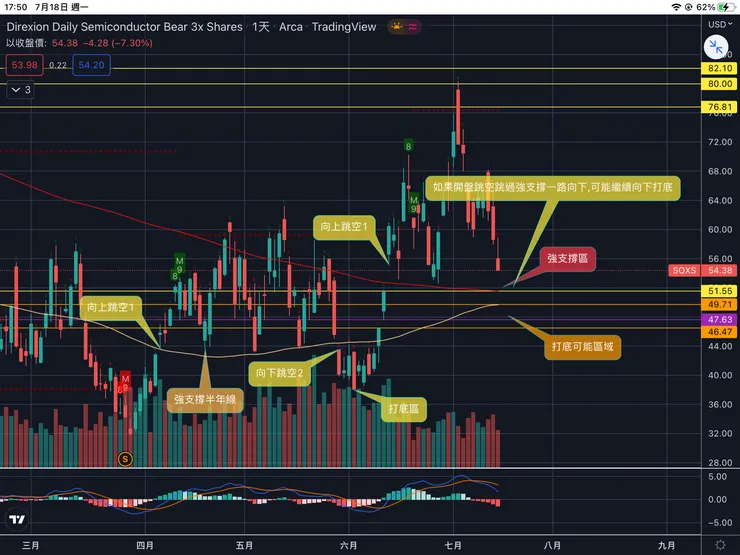Click the 六月 time axis label
This screenshot has height=555, width=740.
[x=349, y=546]
